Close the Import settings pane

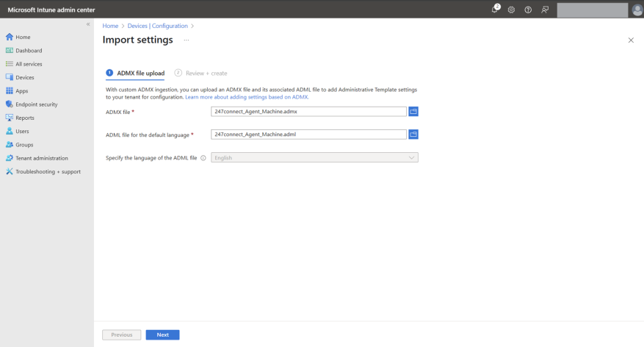(631, 40)
